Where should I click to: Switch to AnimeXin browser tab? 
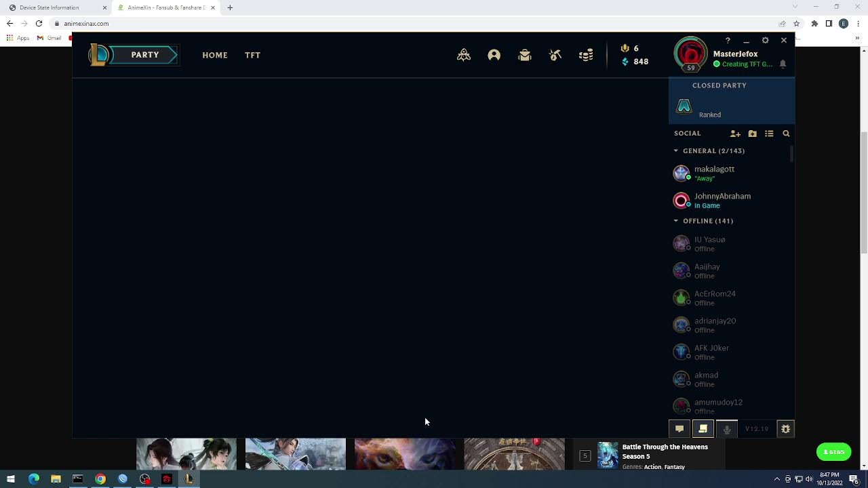(x=167, y=7)
